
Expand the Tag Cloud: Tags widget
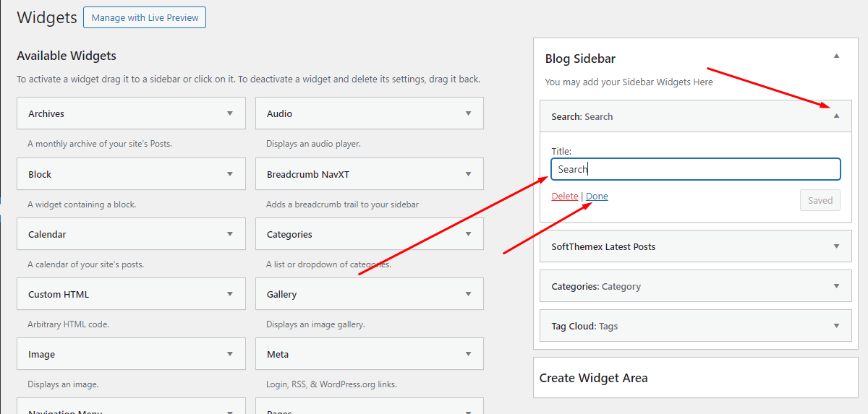(x=837, y=326)
